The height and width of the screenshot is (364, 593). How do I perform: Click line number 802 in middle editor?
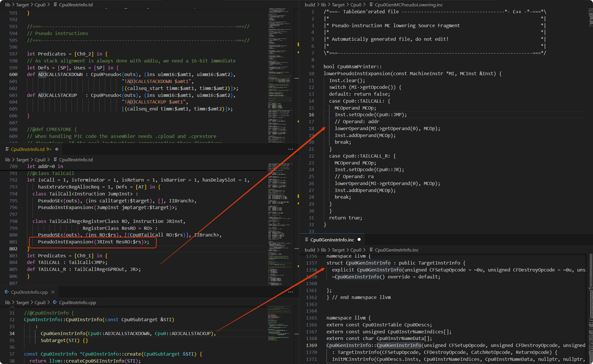13,248
